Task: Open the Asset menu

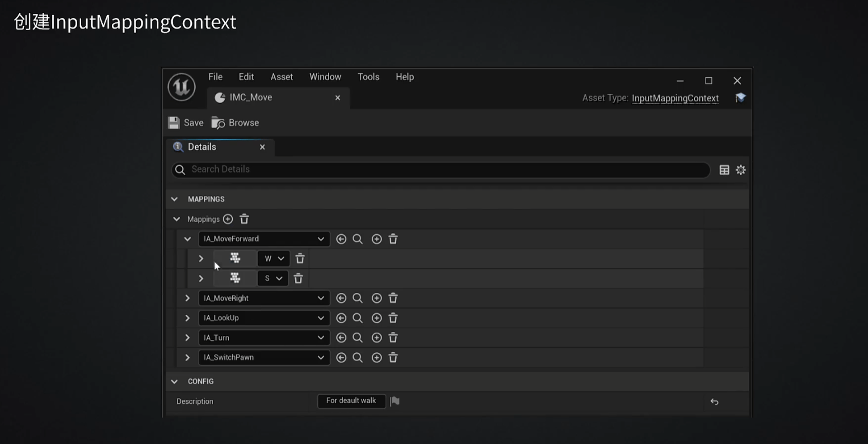Action: [281, 77]
